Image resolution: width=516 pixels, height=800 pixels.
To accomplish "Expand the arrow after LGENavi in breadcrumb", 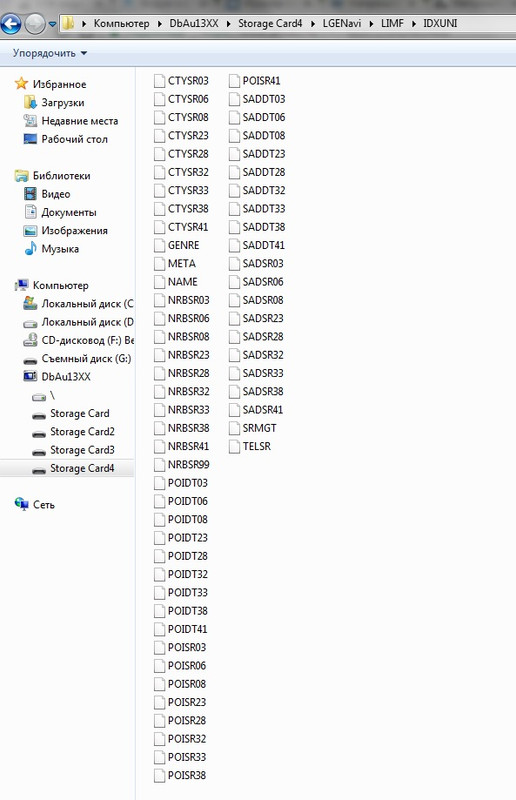I will coord(371,23).
